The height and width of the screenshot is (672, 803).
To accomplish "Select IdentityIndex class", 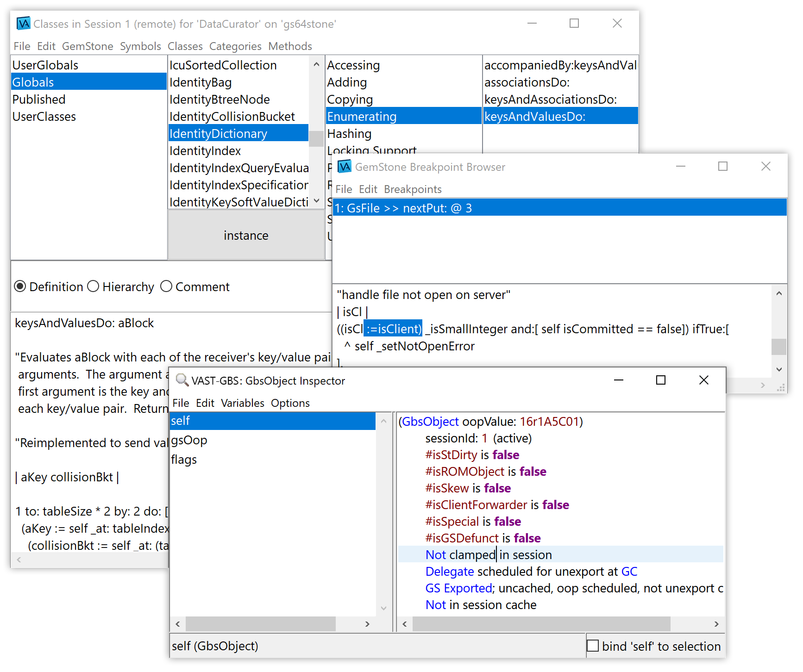I will tap(238, 151).
